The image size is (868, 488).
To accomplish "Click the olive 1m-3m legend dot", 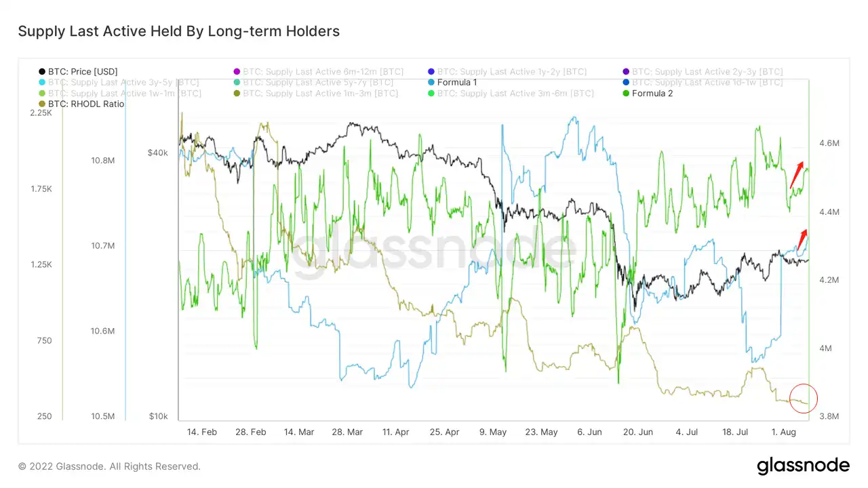I will coord(237,93).
